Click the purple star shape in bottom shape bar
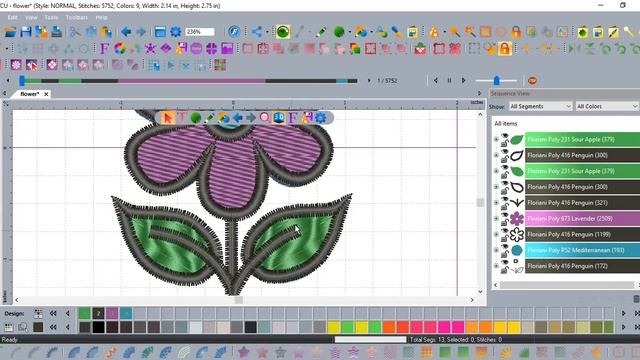This screenshot has height=360, width=640. click(244, 352)
